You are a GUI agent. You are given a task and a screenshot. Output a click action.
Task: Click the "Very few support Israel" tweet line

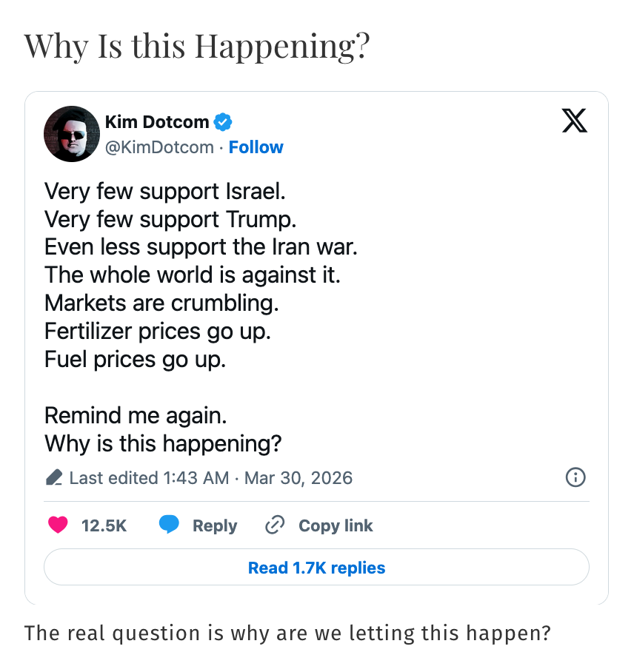[164, 191]
